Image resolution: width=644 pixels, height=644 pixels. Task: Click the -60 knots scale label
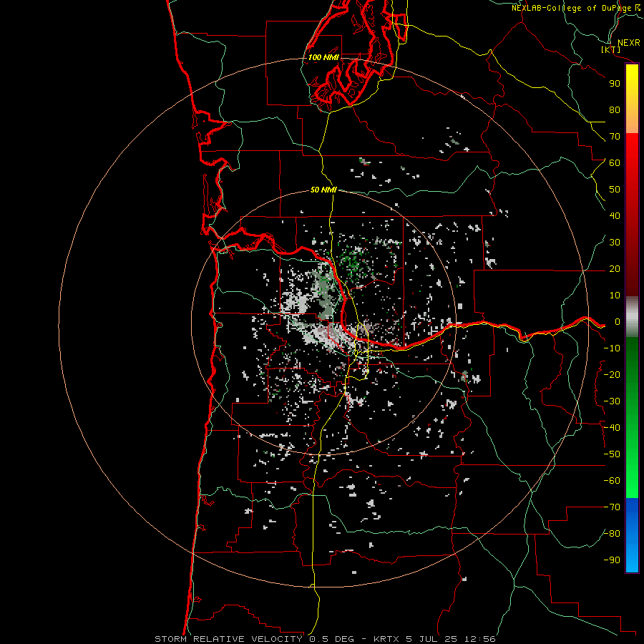click(x=612, y=481)
